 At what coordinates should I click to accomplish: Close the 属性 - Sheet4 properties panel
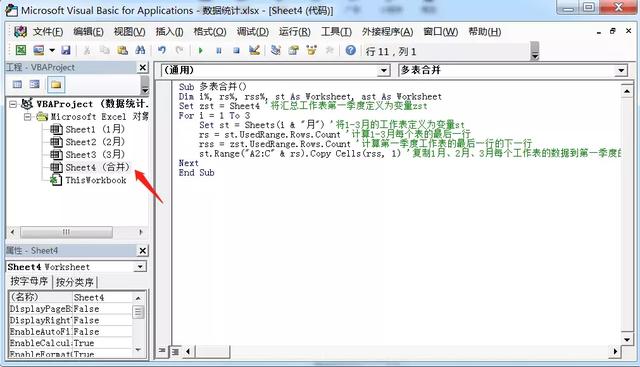tap(142, 250)
